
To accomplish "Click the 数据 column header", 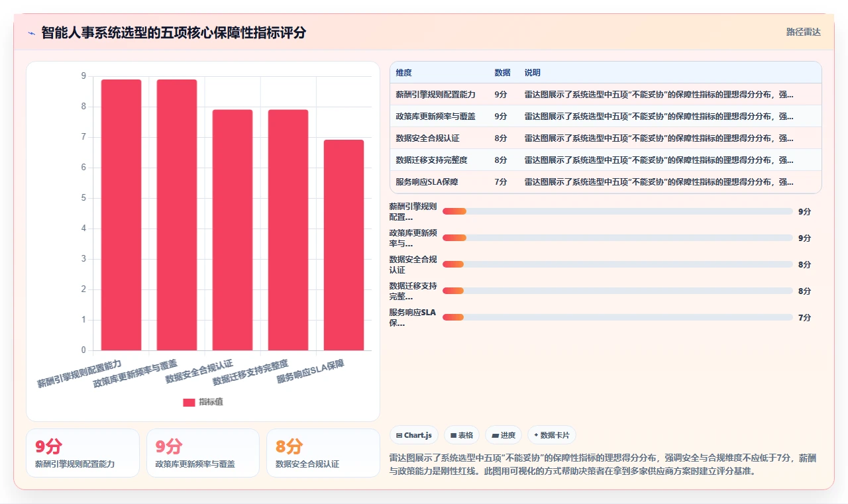I will tap(502, 73).
